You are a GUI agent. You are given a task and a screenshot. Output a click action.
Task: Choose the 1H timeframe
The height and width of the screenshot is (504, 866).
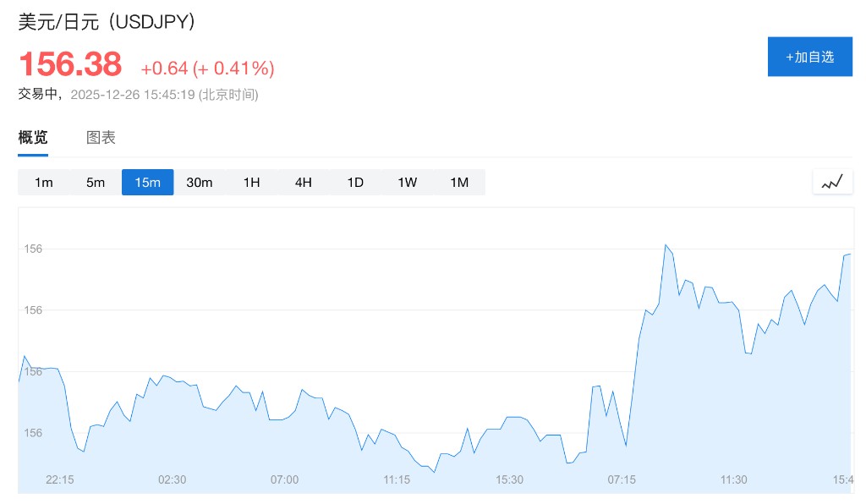251,183
